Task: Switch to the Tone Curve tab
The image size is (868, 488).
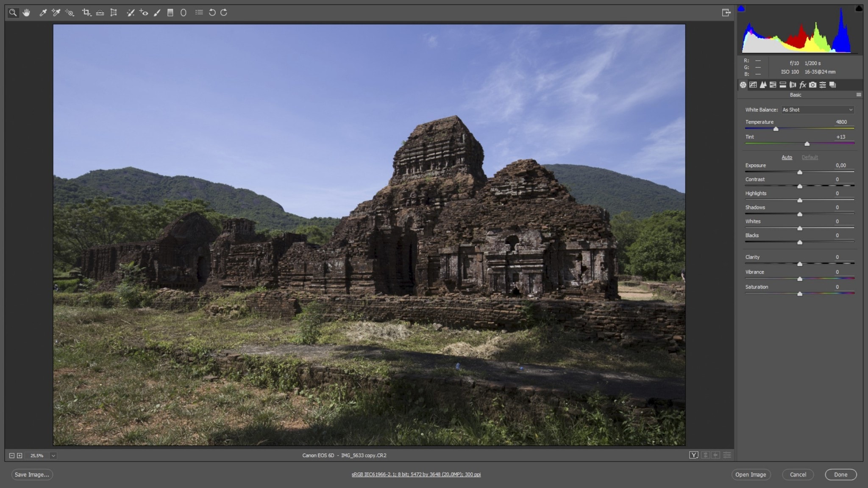Action: 754,85
